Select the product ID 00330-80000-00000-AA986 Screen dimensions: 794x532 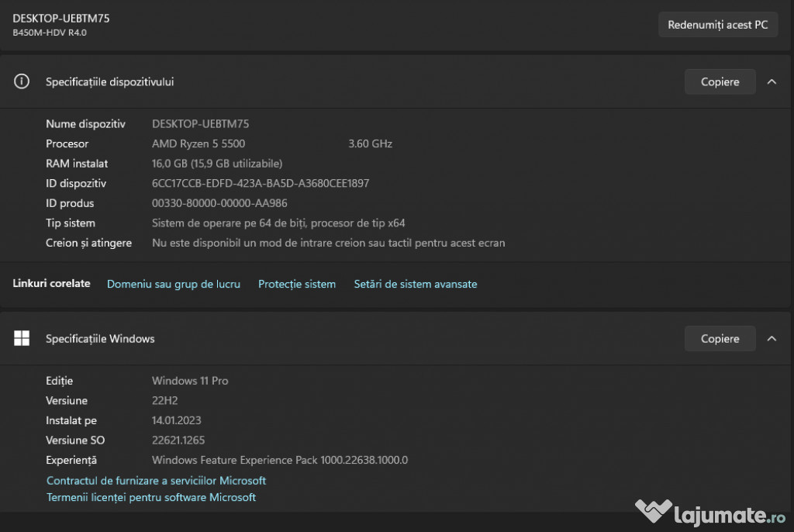tap(219, 202)
